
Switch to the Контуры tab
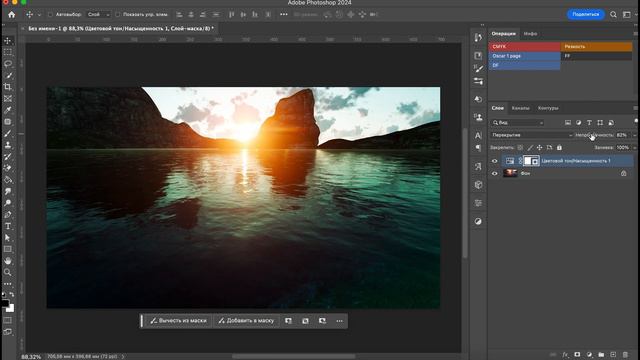click(548, 108)
